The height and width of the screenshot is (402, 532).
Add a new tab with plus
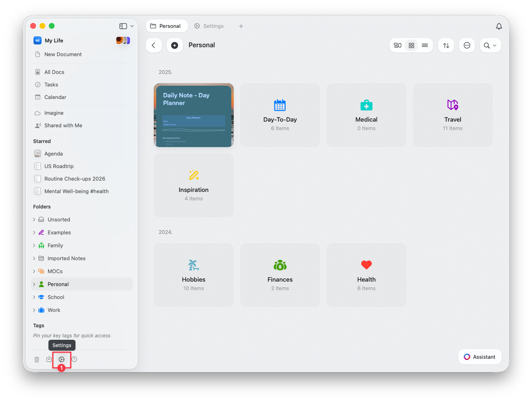241,26
